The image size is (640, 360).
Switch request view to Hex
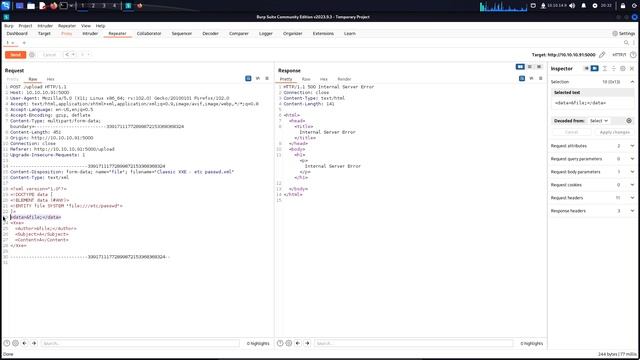click(50, 79)
